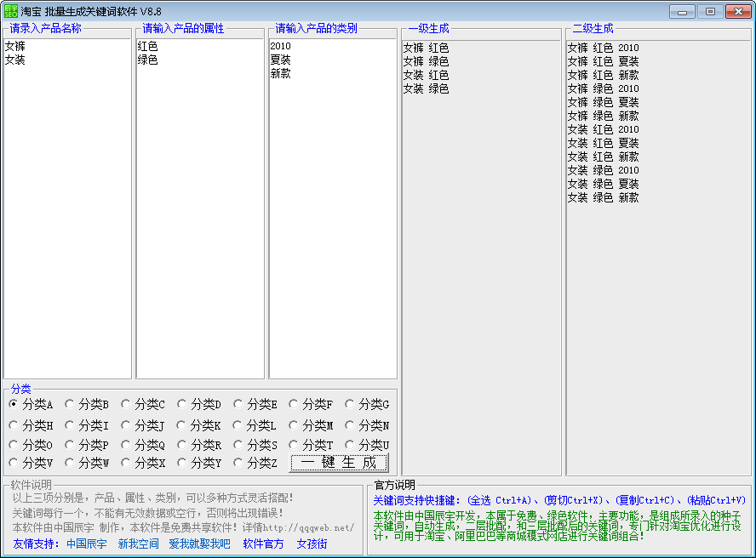Visit the 爱我就娶我吧 link

point(199,544)
